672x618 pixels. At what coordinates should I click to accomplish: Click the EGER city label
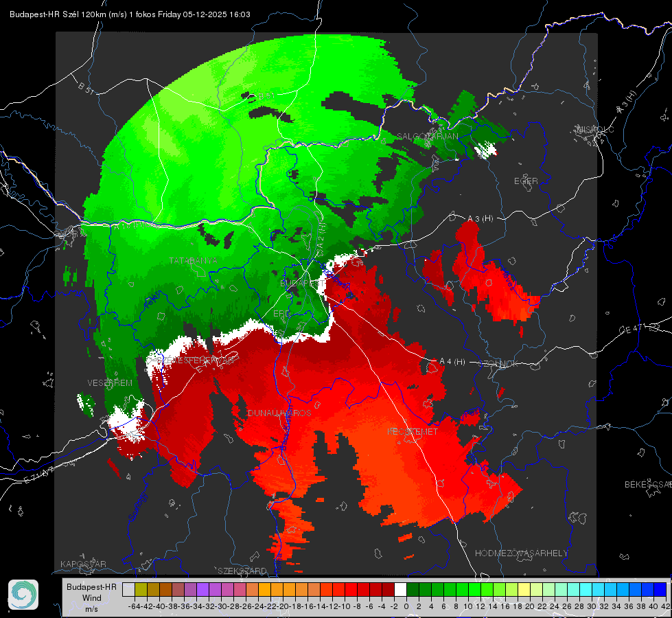click(x=526, y=181)
